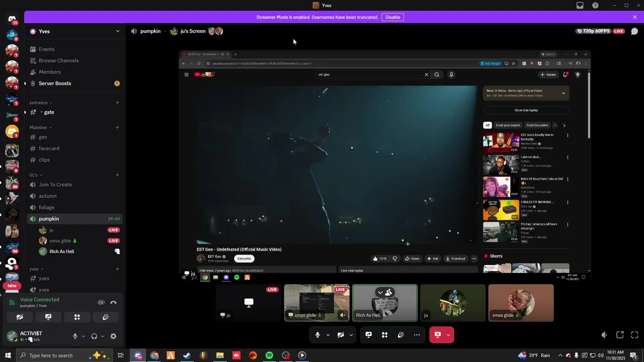
Task: Select ju's screen tile with LIVE badge
Action: pyautogui.click(x=249, y=303)
